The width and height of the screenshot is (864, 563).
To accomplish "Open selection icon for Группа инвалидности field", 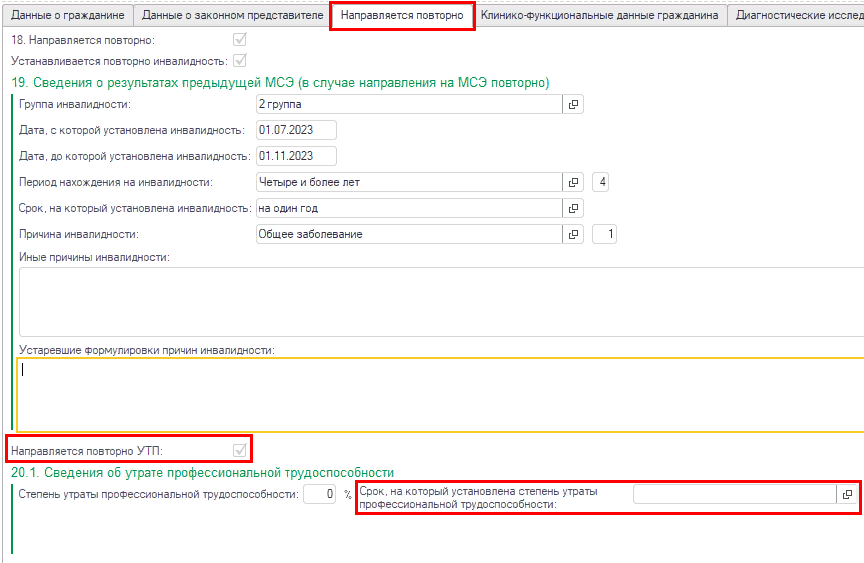I will pyautogui.click(x=574, y=104).
